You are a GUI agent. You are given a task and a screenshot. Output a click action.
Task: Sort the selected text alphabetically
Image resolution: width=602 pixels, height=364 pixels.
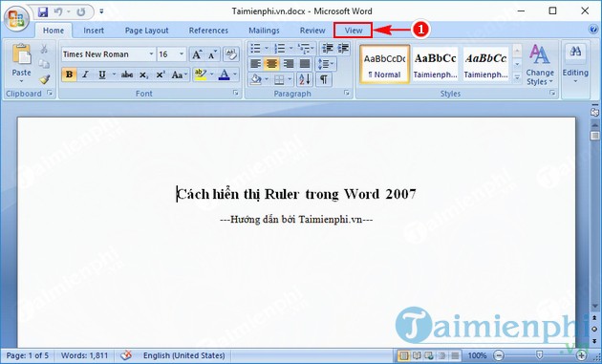click(x=304, y=79)
